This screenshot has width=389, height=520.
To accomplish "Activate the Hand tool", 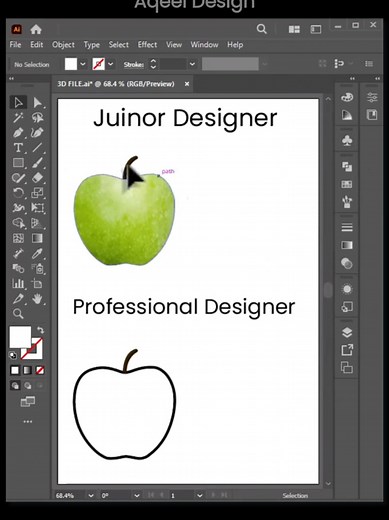I will [37, 298].
